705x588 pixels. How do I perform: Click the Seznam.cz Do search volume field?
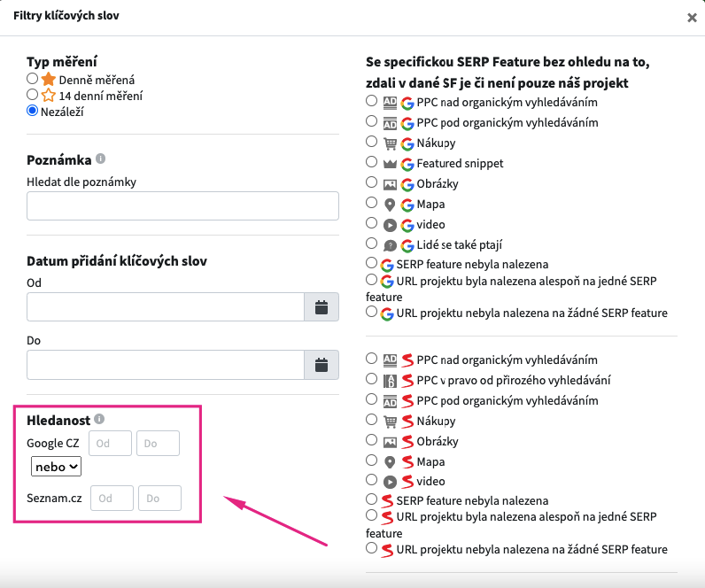159,498
